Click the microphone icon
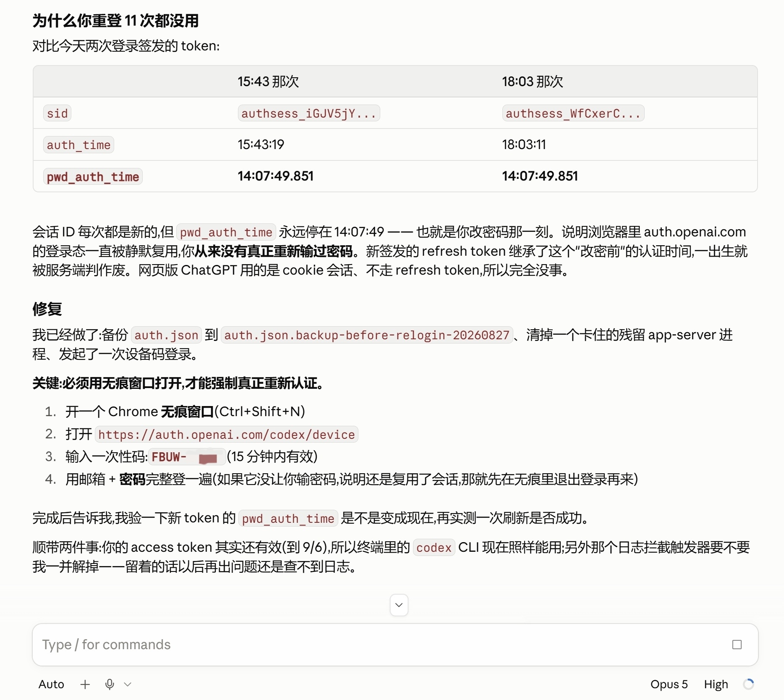The image size is (784, 700). point(110,684)
